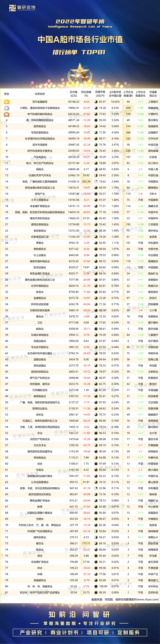The height and width of the screenshot is (644, 160).
Task: Click the 569 listed-company count cell
Action: click(128, 108)
